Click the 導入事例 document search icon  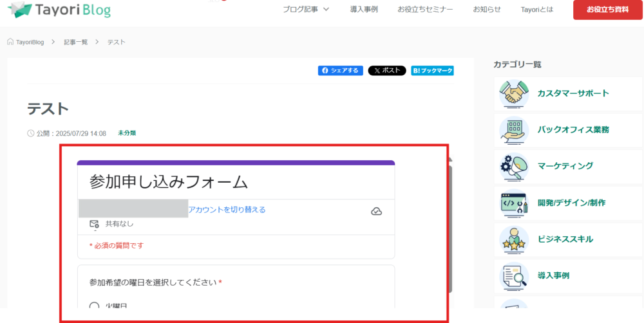click(x=514, y=276)
